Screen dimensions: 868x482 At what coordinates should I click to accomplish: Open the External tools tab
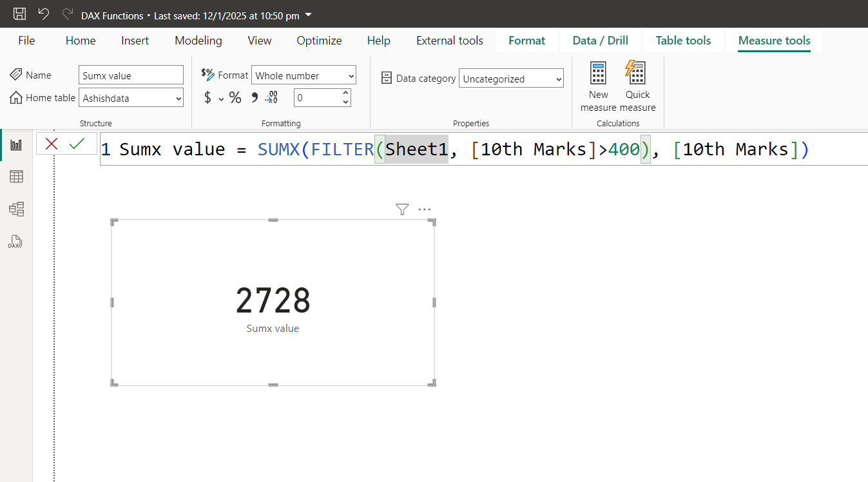point(449,40)
